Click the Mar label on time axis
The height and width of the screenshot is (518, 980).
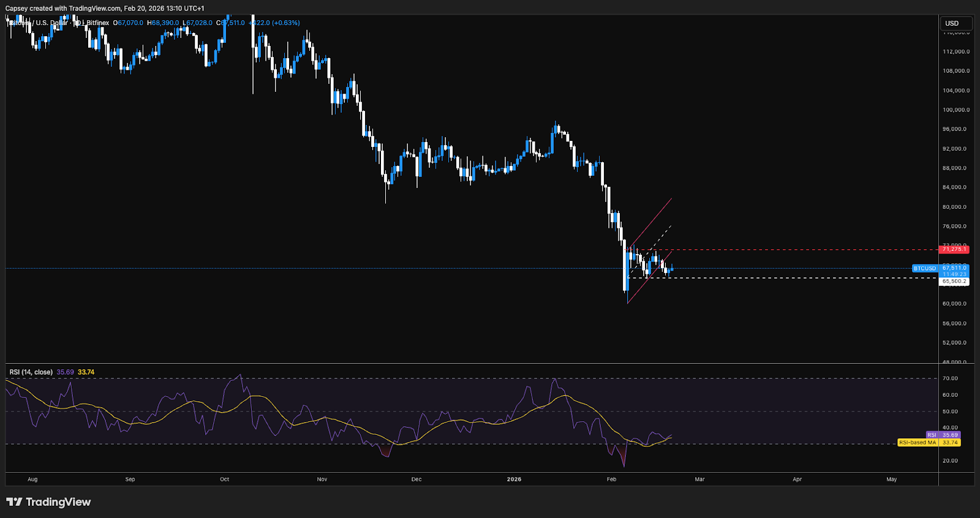point(699,479)
